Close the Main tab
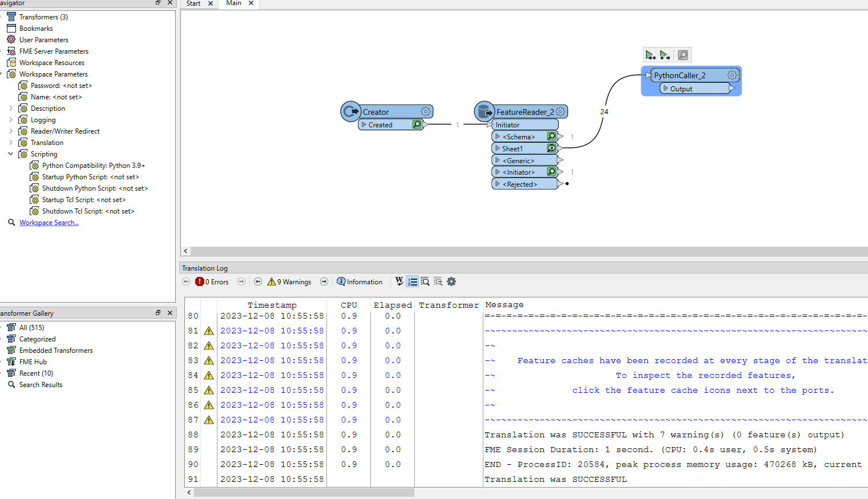Viewport: 868px width, 499px height. point(251,3)
